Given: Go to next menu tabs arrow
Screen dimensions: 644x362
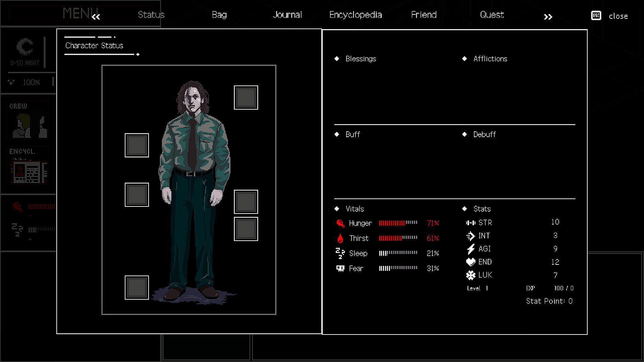Looking at the screenshot, I should coord(548,17).
